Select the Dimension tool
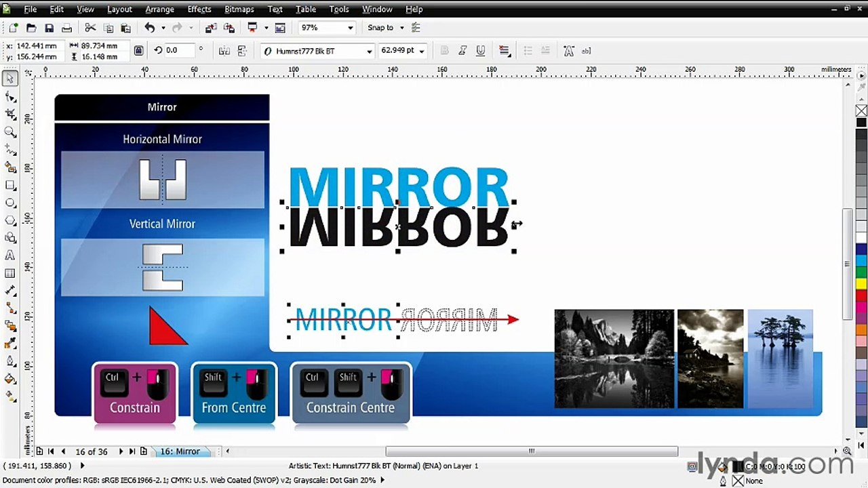This screenshot has width=868, height=488. (x=10, y=291)
